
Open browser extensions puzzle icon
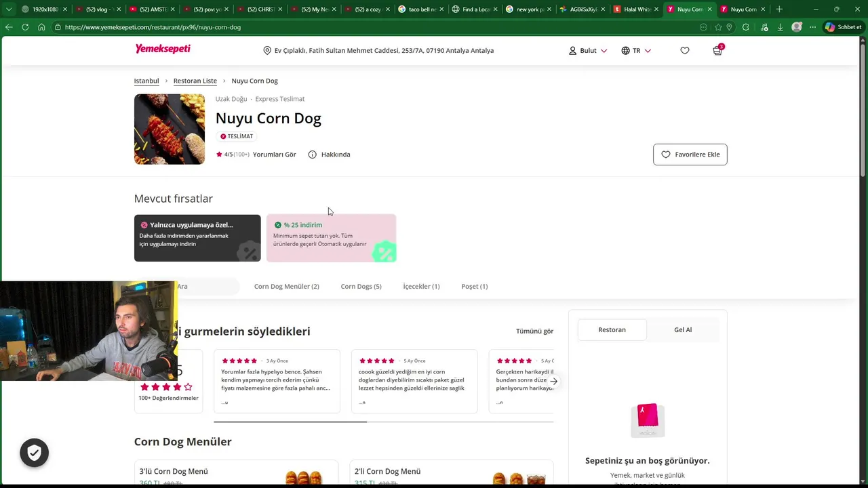tap(746, 27)
